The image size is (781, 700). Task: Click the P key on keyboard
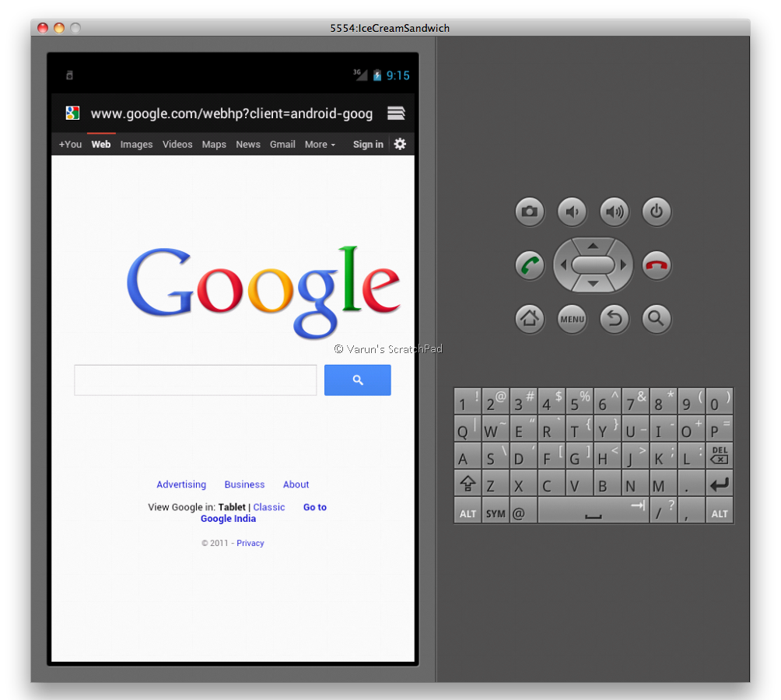pyautogui.click(x=720, y=429)
